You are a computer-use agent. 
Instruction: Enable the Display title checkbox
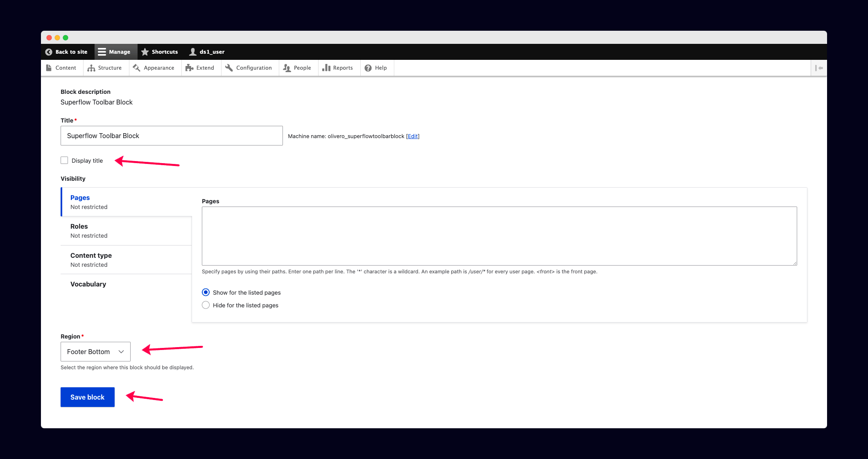(64, 160)
